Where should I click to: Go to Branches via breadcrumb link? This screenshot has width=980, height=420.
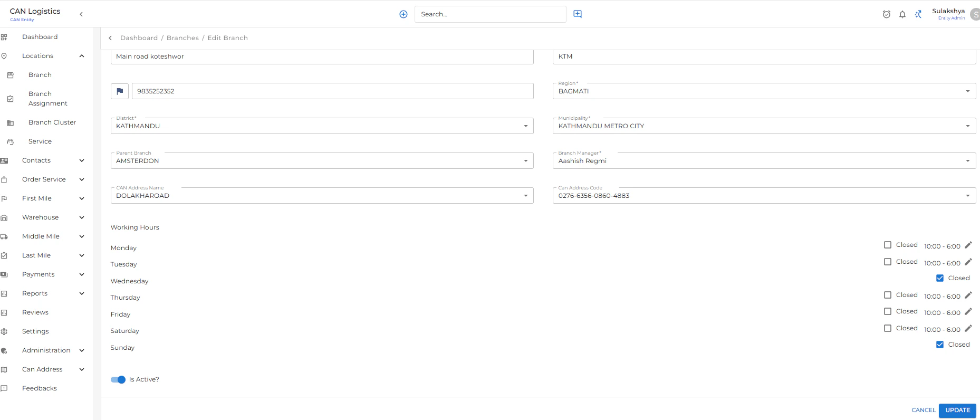182,38
